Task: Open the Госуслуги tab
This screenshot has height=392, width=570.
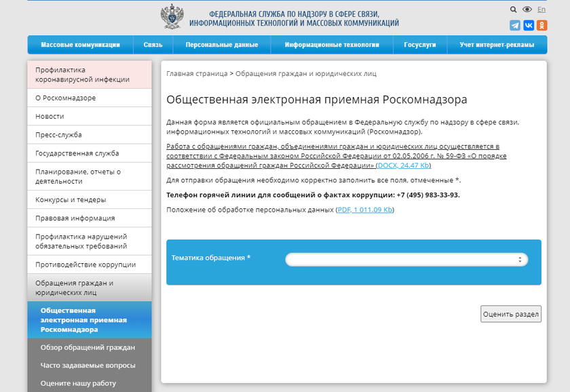Action: click(419, 44)
